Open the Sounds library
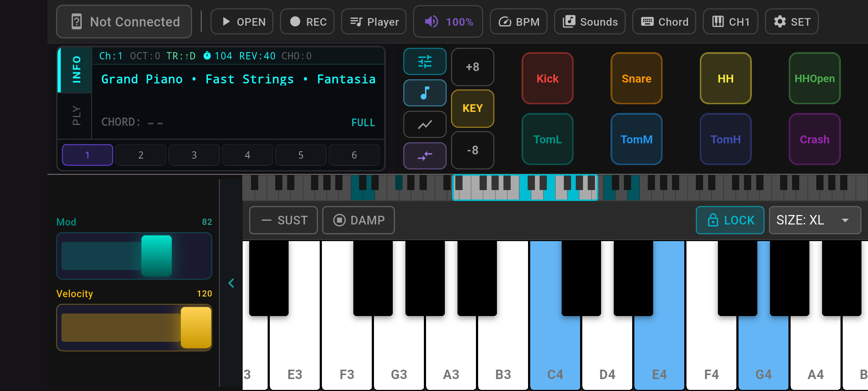 click(x=590, y=22)
